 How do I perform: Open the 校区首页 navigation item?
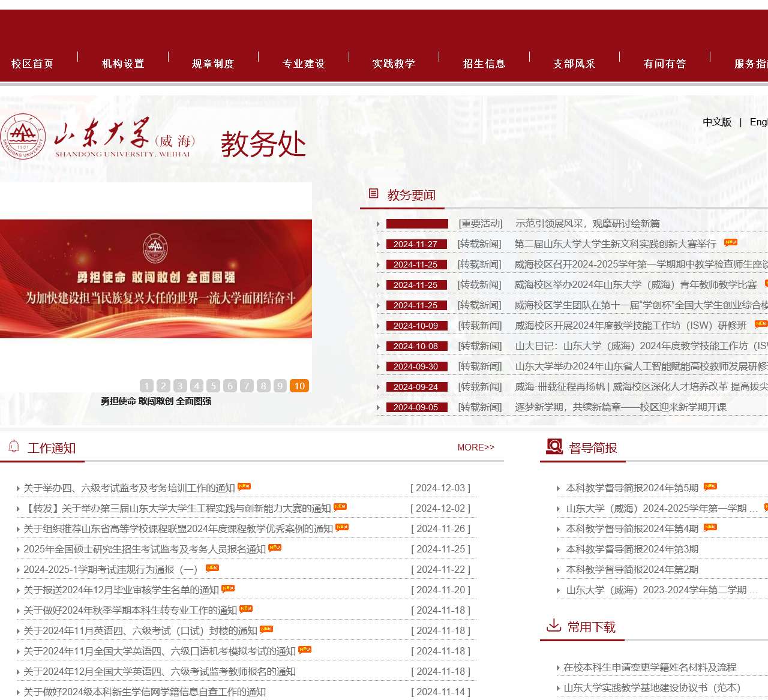tap(32, 64)
